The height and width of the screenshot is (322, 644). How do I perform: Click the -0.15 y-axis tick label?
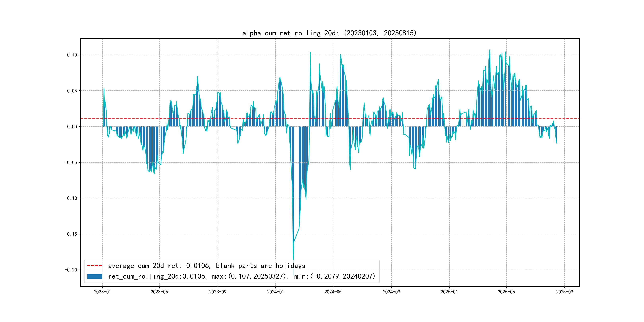pos(71,234)
